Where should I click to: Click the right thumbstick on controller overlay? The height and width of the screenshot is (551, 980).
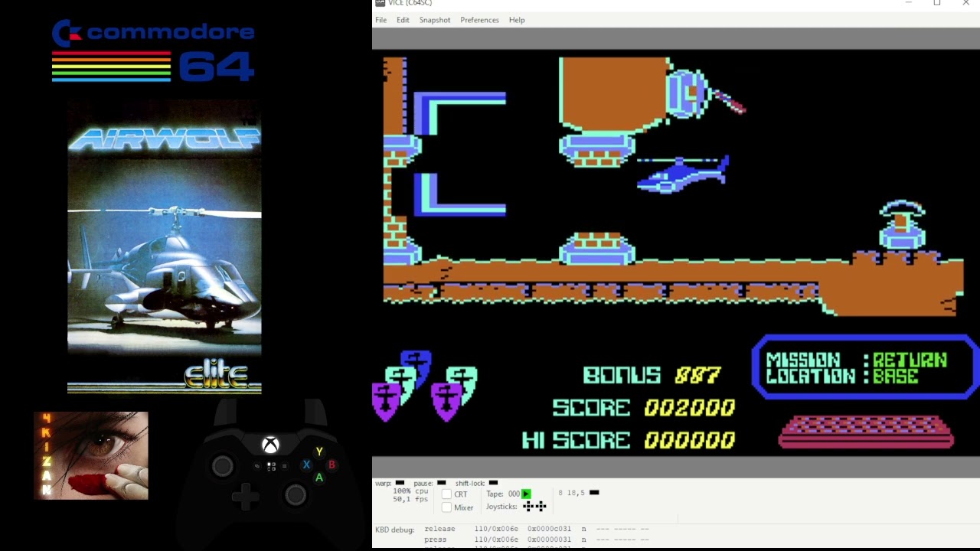tap(296, 495)
